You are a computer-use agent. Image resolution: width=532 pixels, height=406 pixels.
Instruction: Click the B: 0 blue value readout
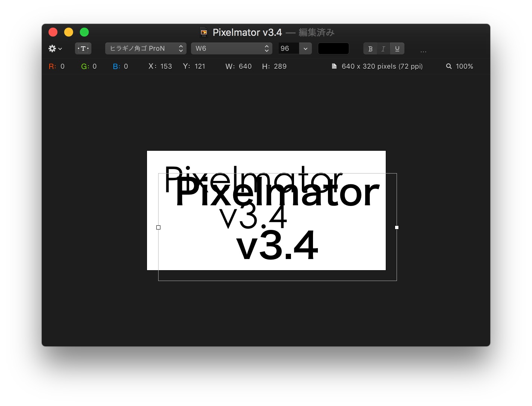121,66
